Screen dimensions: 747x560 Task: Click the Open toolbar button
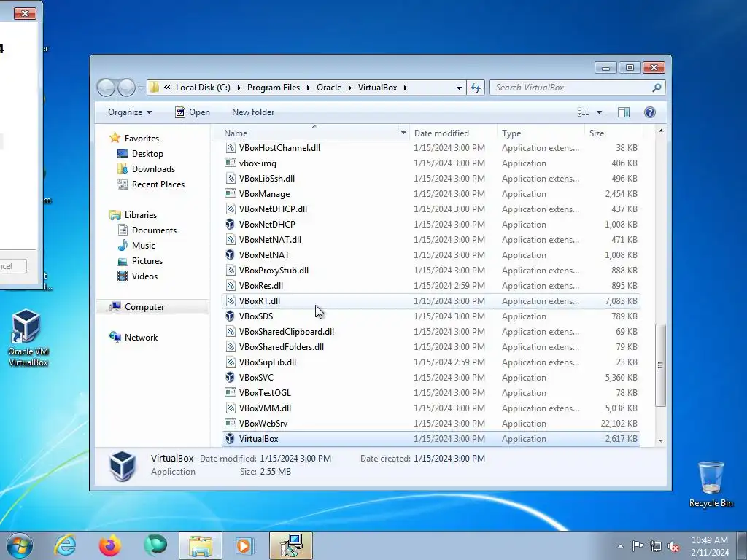pyautogui.click(x=193, y=112)
